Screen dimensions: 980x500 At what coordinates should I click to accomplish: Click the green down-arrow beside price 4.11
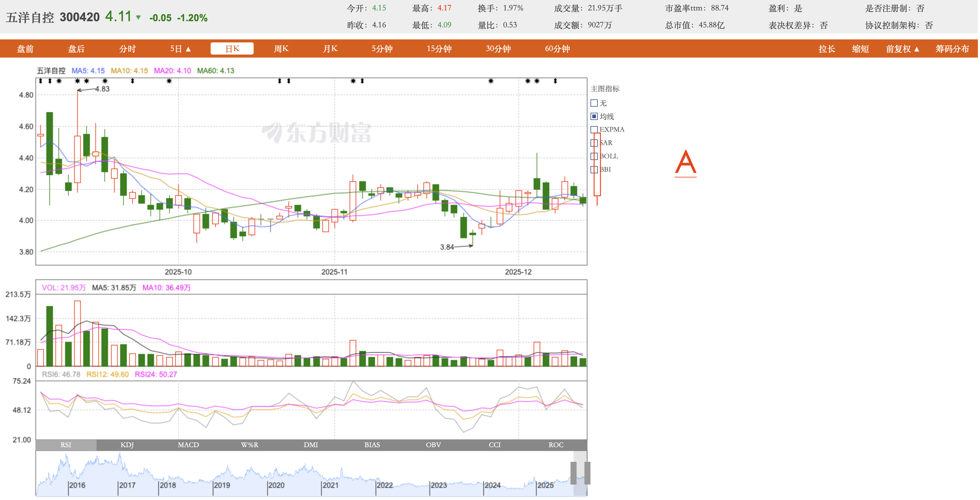point(139,17)
